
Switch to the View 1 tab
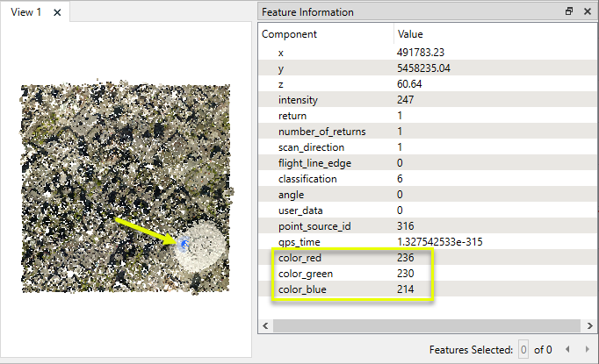pos(26,12)
